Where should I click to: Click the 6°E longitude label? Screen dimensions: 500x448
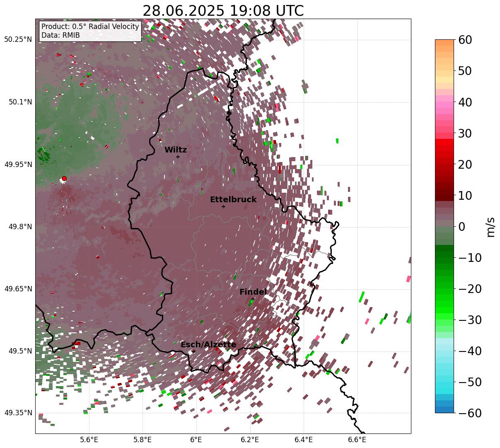(x=196, y=440)
